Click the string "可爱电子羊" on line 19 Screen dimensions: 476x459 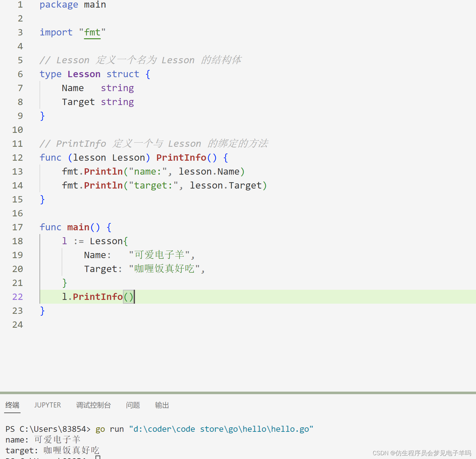[x=159, y=255]
